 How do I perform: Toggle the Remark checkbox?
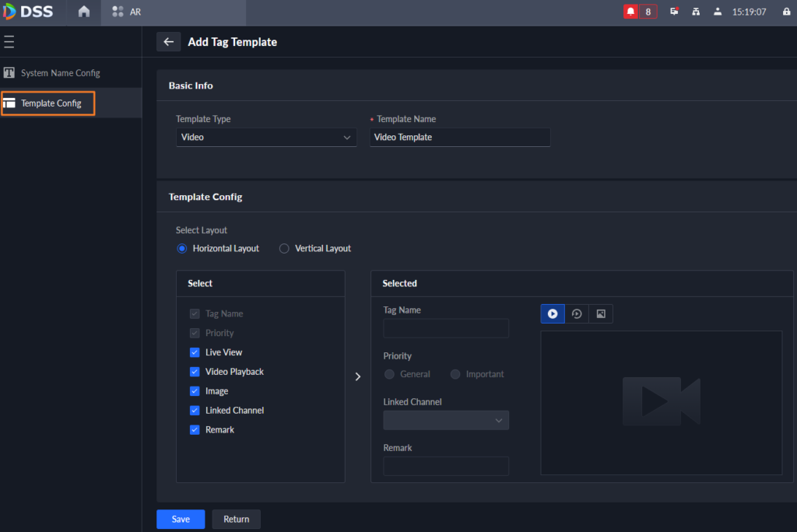(195, 429)
